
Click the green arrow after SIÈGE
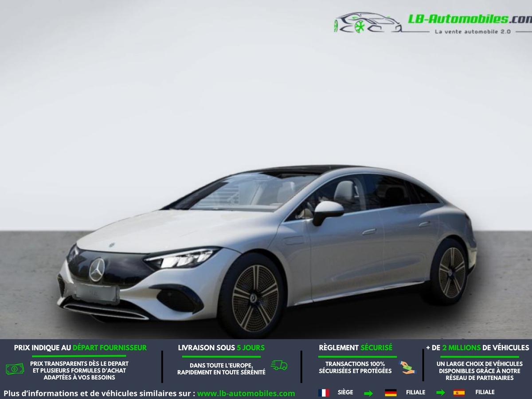(368, 393)
